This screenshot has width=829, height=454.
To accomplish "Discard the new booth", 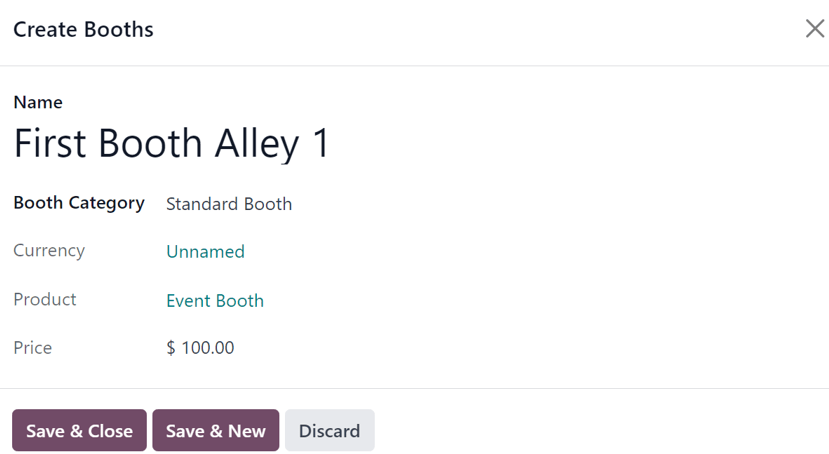I will (x=329, y=431).
